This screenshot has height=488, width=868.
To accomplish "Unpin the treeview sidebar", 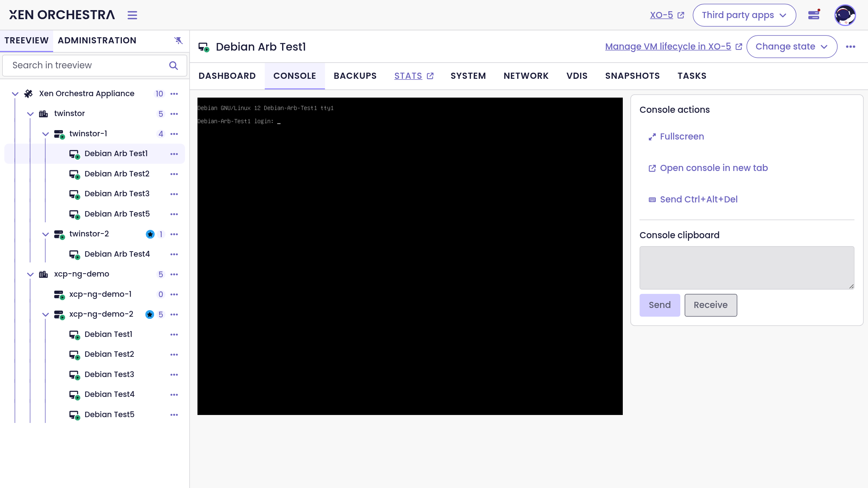I will pos(178,40).
